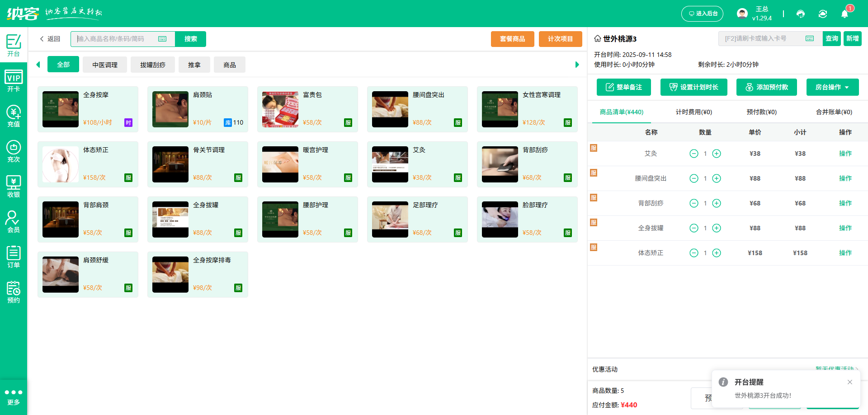Image resolution: width=868 pixels, height=415 pixels.
Task: Expand the 房台操作 dropdown
Action: (x=832, y=87)
